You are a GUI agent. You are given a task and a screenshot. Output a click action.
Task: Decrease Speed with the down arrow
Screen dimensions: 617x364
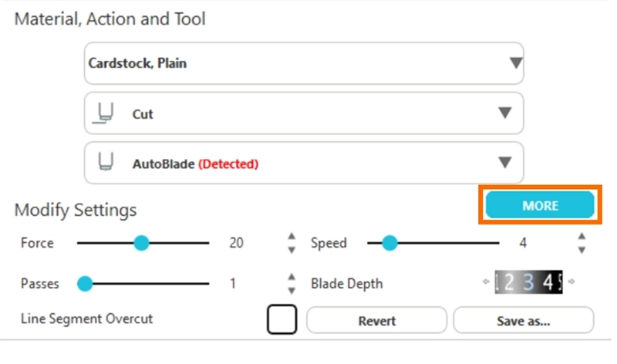[x=582, y=250]
